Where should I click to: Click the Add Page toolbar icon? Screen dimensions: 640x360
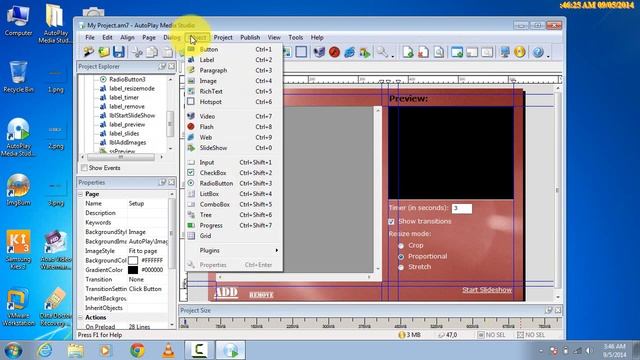(x=408, y=52)
